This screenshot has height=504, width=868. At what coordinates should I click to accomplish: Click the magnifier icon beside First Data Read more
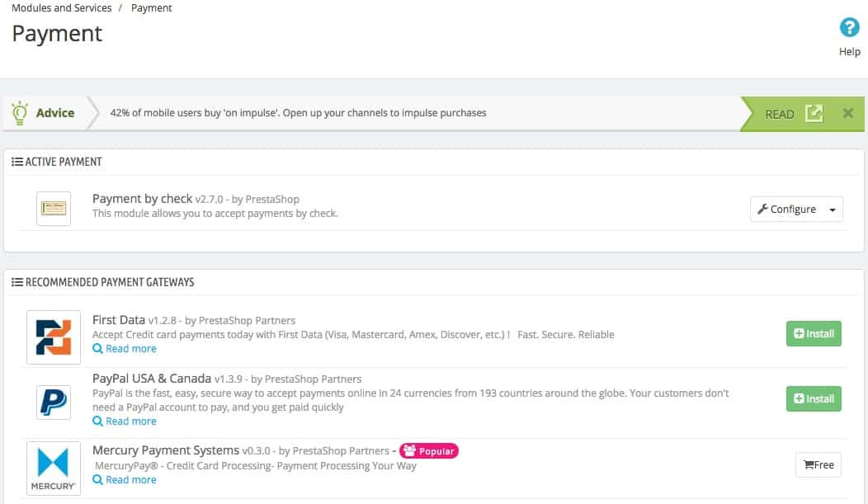click(96, 348)
